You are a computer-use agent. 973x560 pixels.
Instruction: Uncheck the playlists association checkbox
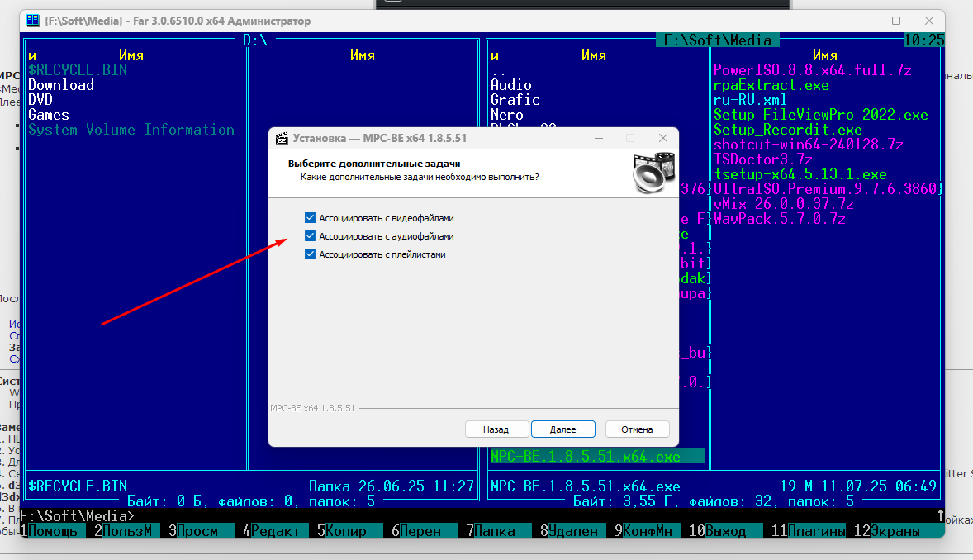pyautogui.click(x=311, y=254)
